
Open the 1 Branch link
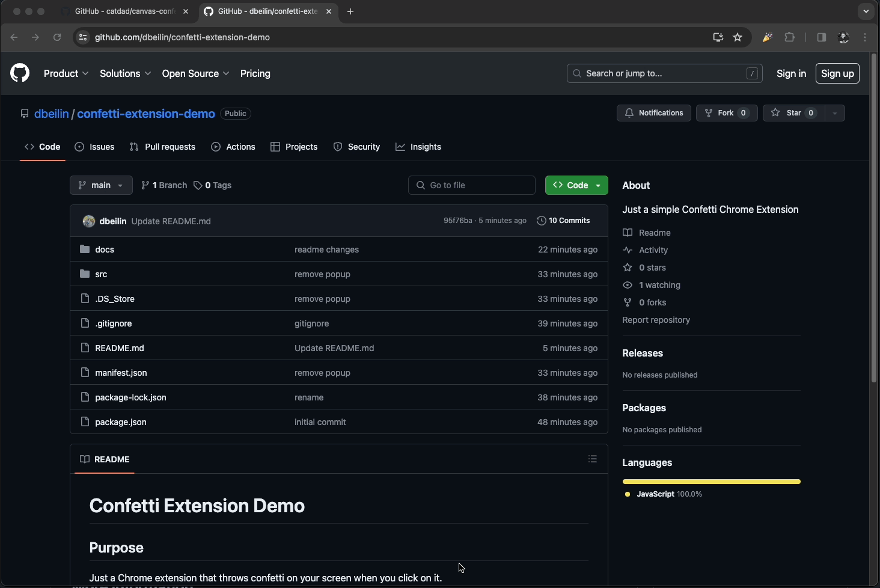(x=164, y=185)
